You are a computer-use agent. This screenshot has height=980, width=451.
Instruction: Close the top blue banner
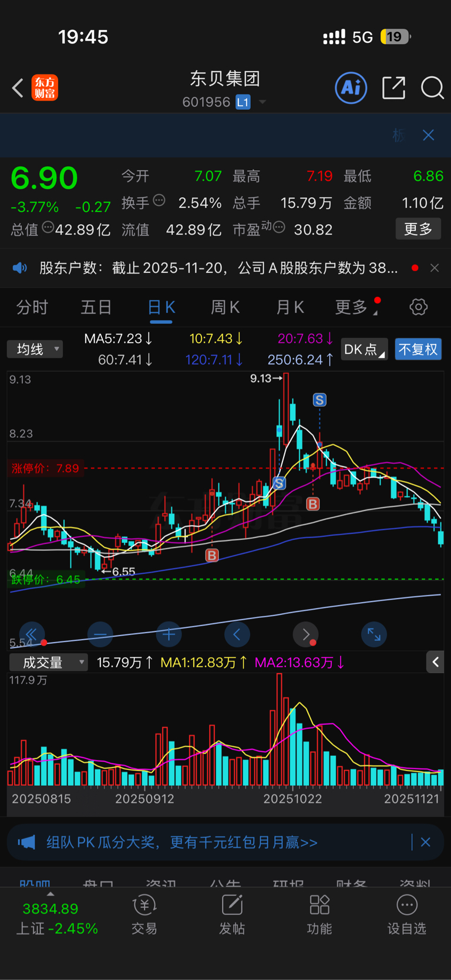pos(429,135)
